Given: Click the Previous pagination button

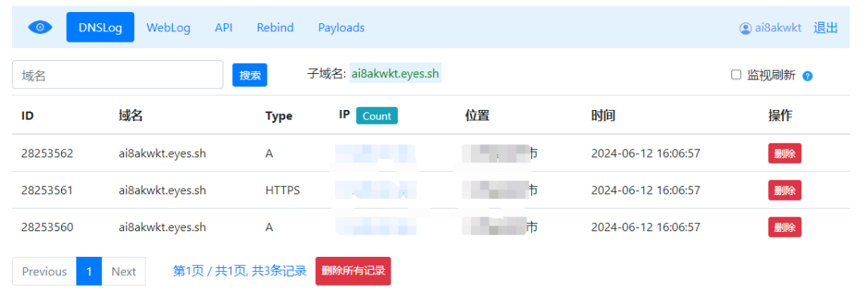Looking at the screenshot, I should [x=44, y=271].
